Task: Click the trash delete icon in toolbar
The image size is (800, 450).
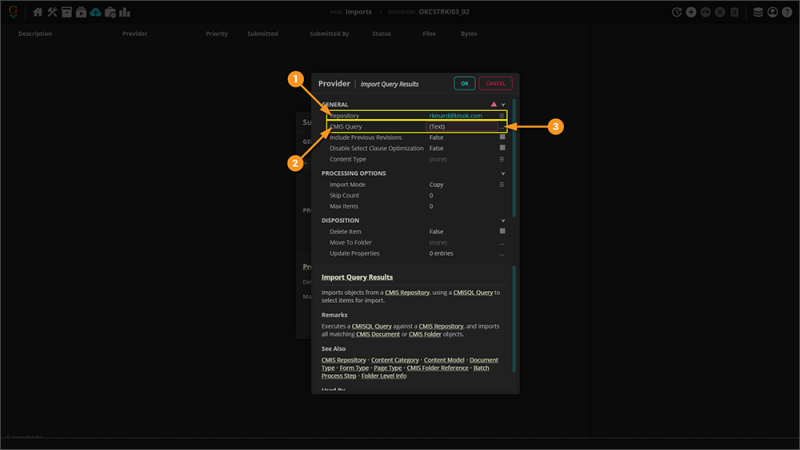Action: (x=735, y=13)
